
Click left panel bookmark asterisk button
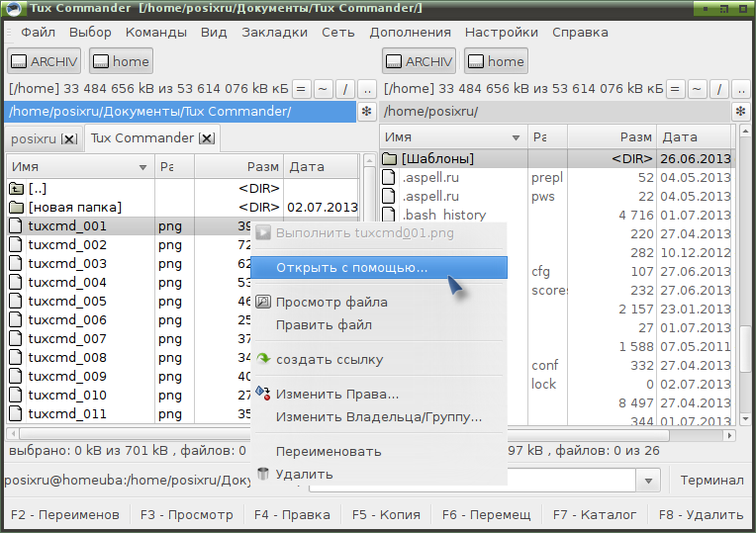tap(367, 112)
